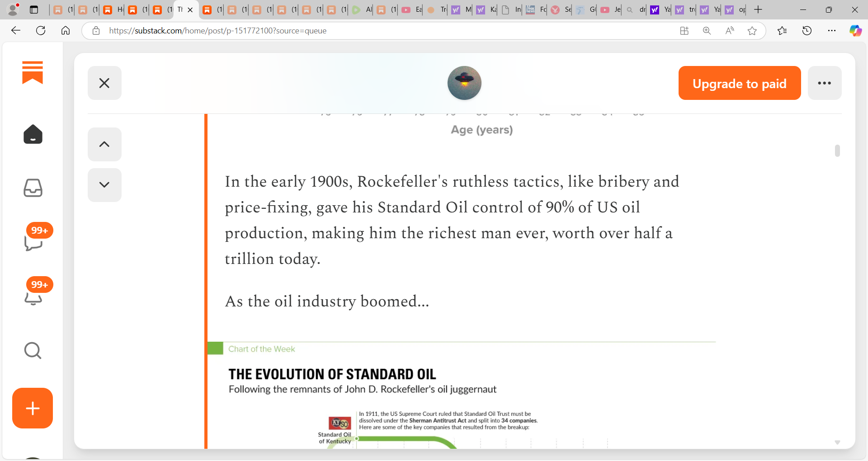Open the three-dot post options menu
The image size is (868, 461).
[825, 83]
